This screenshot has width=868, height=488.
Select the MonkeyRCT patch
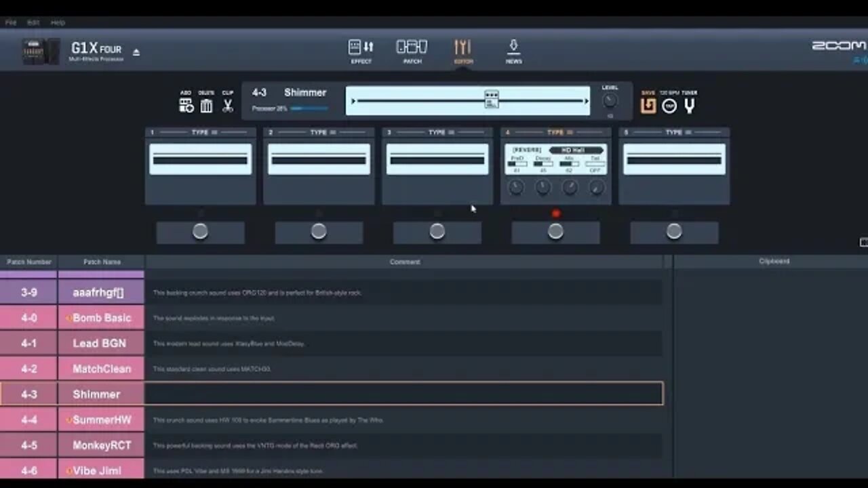102,445
